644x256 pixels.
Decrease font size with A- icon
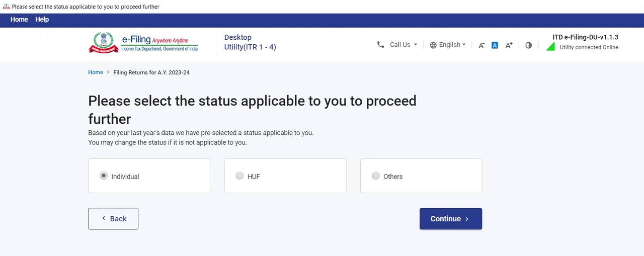click(481, 45)
